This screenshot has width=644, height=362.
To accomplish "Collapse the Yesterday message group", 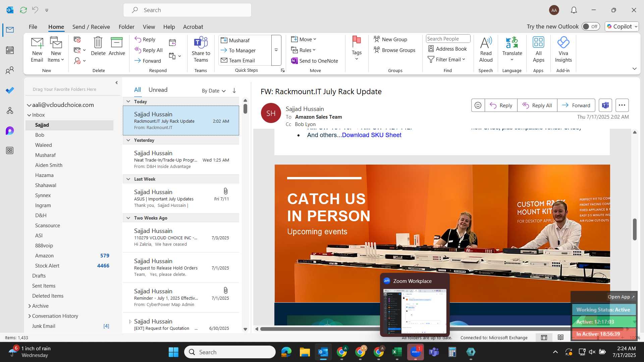I will pyautogui.click(x=128, y=140).
